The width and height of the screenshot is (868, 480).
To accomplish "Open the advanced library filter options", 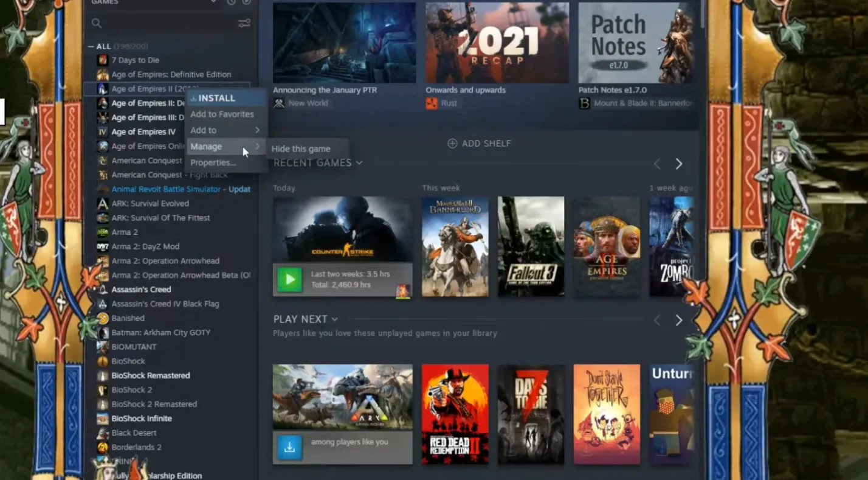I will pyautogui.click(x=244, y=23).
